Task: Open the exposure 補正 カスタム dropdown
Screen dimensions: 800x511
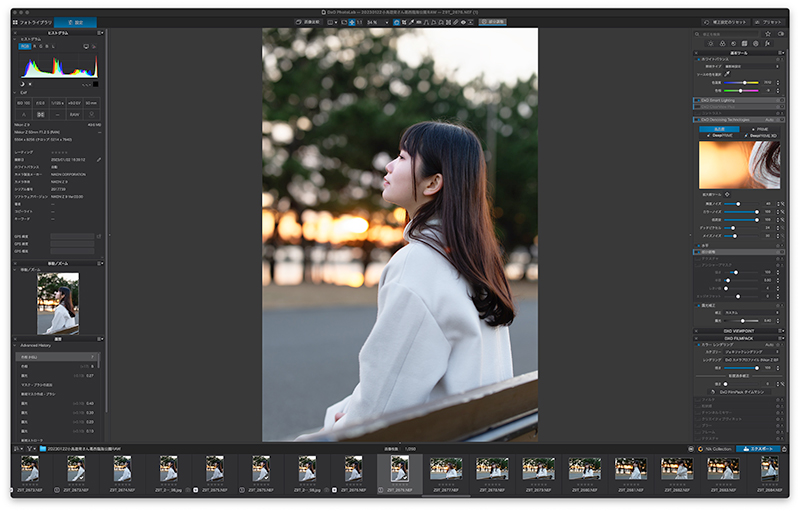Action: [753, 313]
